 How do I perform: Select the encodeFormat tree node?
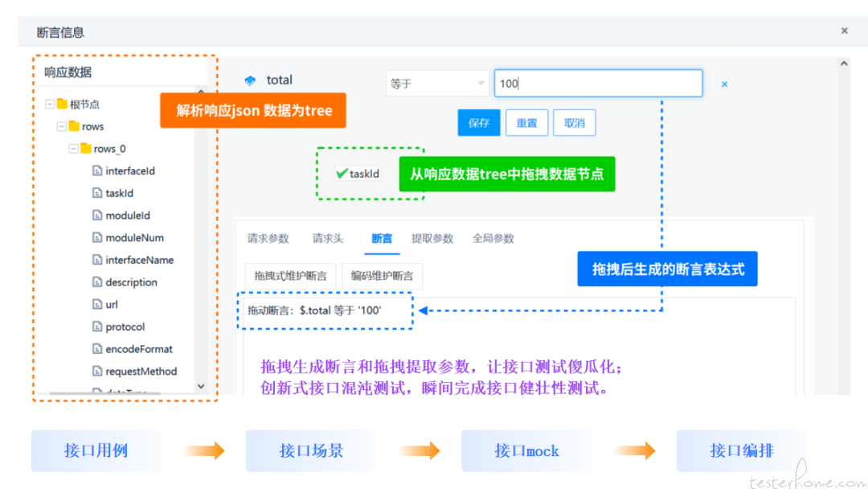139,349
